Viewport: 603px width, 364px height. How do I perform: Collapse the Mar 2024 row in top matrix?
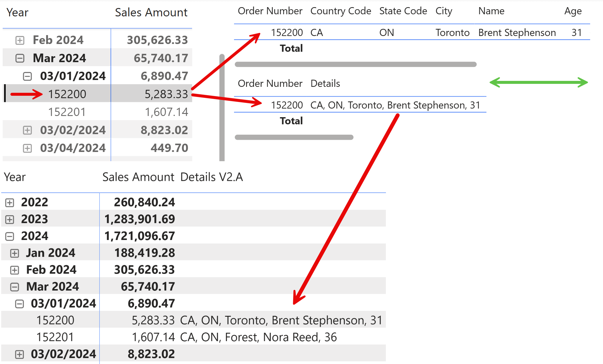pos(20,58)
